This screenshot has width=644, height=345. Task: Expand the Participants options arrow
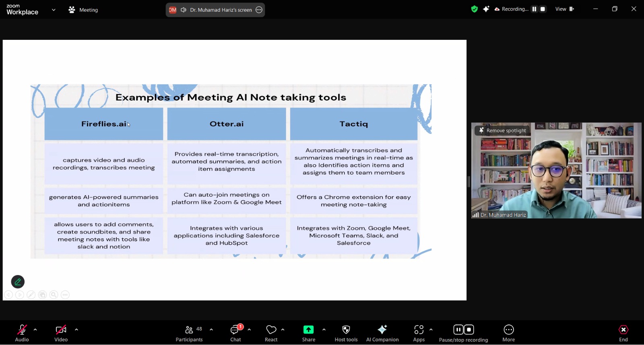[211, 330]
